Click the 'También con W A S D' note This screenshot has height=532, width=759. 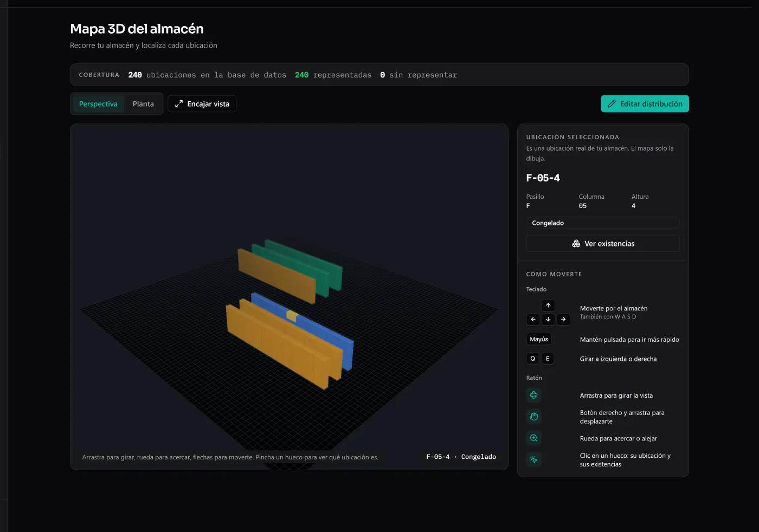click(608, 317)
